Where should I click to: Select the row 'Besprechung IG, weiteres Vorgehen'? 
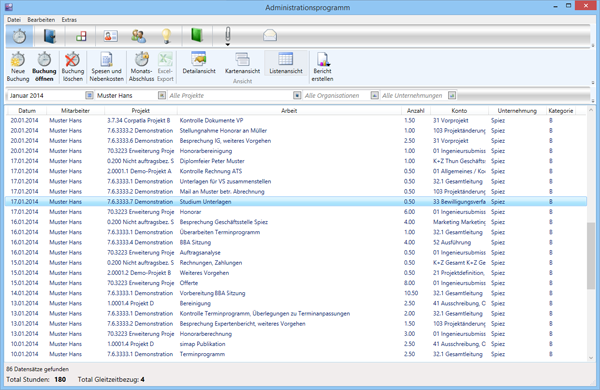click(x=296, y=141)
